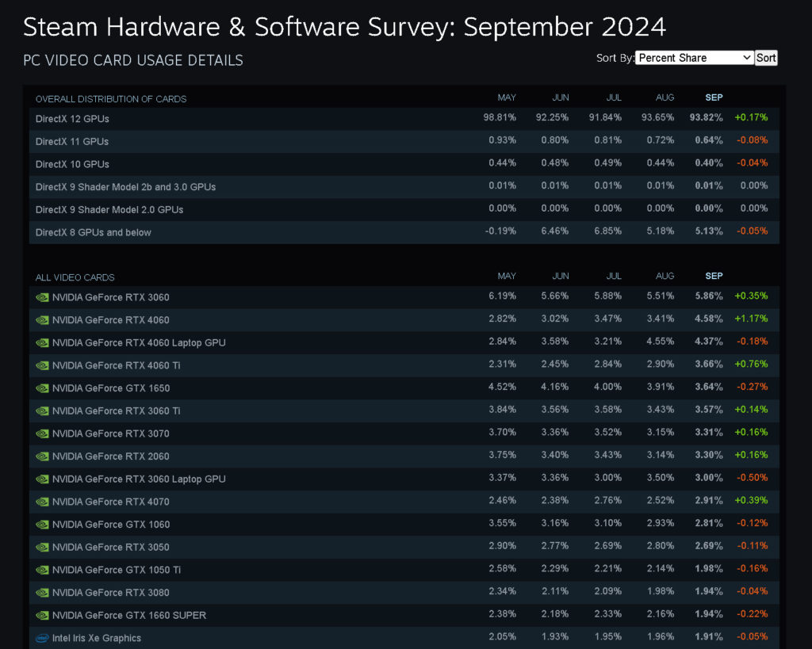Viewport: 812px width, 649px height.
Task: Select the DirectX 10 GPUs row label
Action: (x=72, y=165)
